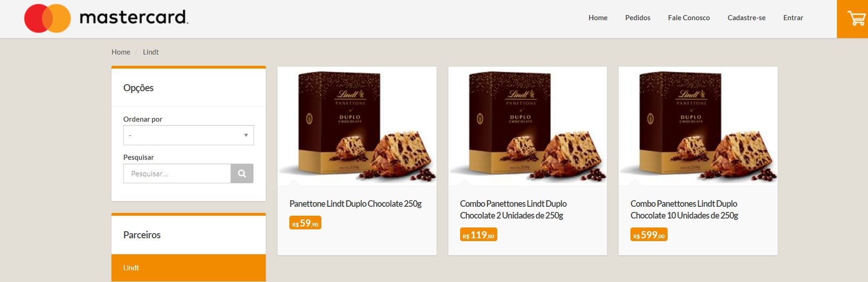
Task: Click the Panettone Lindt Duplo Chocolate 250g title
Action: [x=355, y=204]
